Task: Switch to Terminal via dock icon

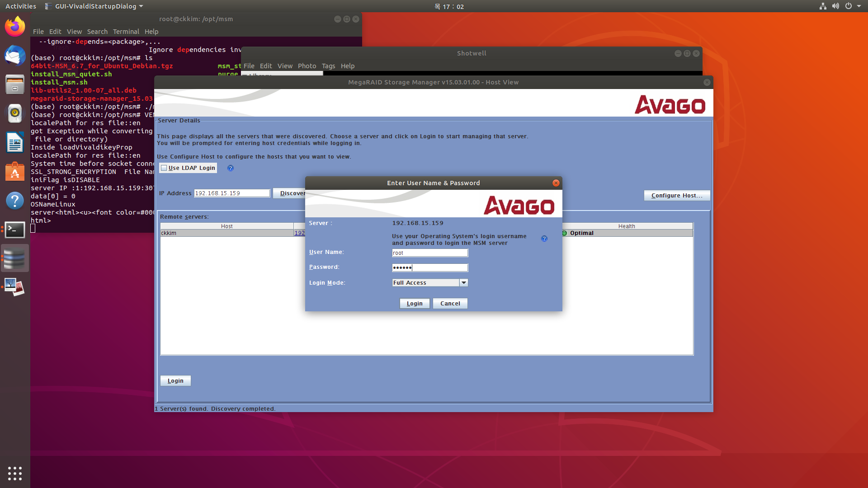Action: click(15, 230)
